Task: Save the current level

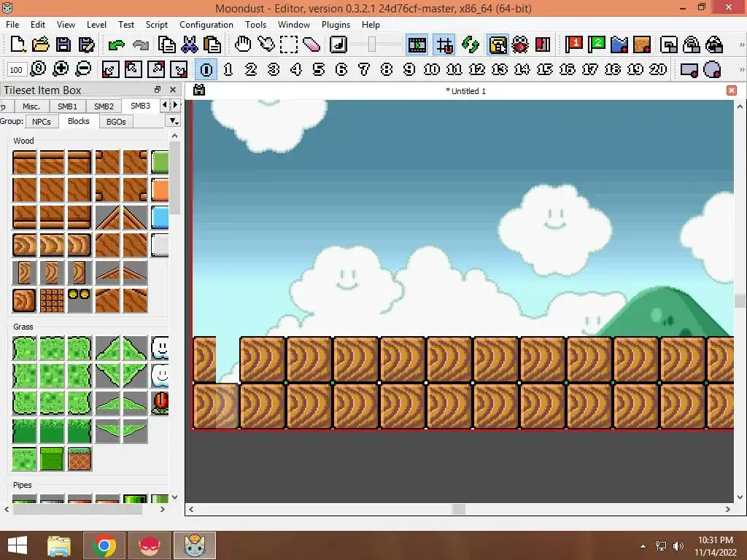Action: click(x=63, y=44)
